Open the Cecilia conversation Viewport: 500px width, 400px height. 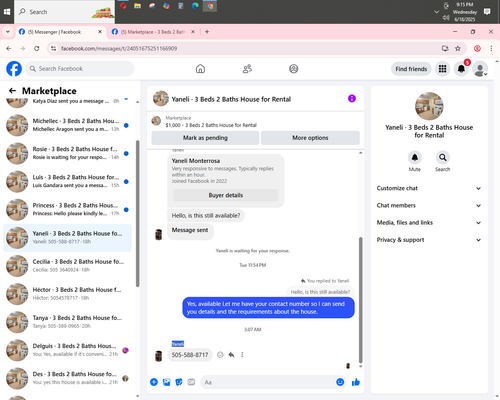click(x=67, y=266)
